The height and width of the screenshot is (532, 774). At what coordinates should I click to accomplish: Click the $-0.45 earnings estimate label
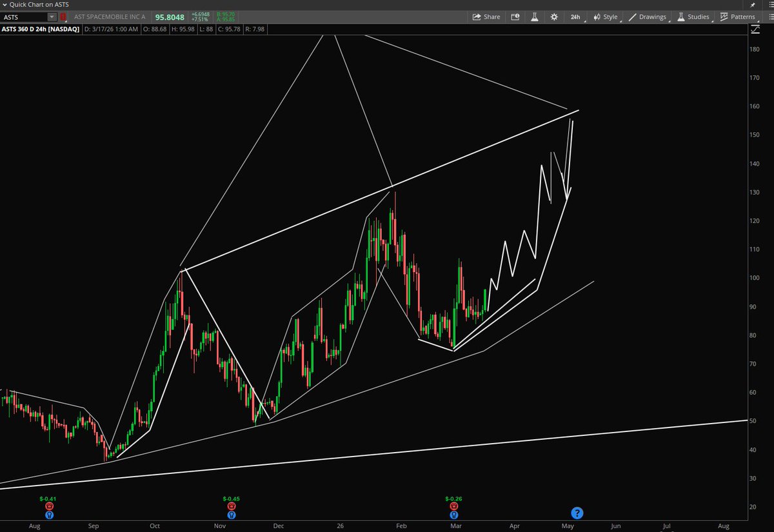(x=231, y=499)
